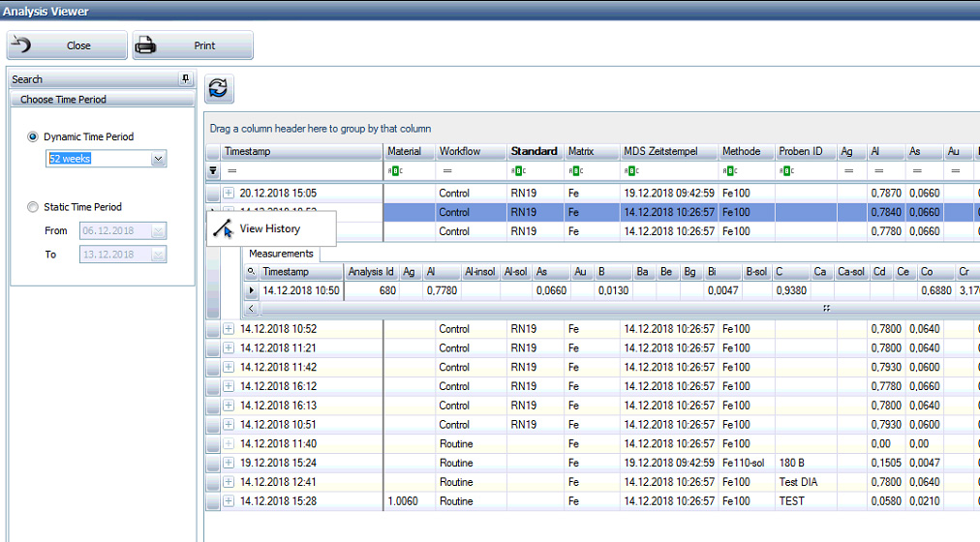
Task: Pin the Search panel with pushpin icon
Action: [186, 79]
